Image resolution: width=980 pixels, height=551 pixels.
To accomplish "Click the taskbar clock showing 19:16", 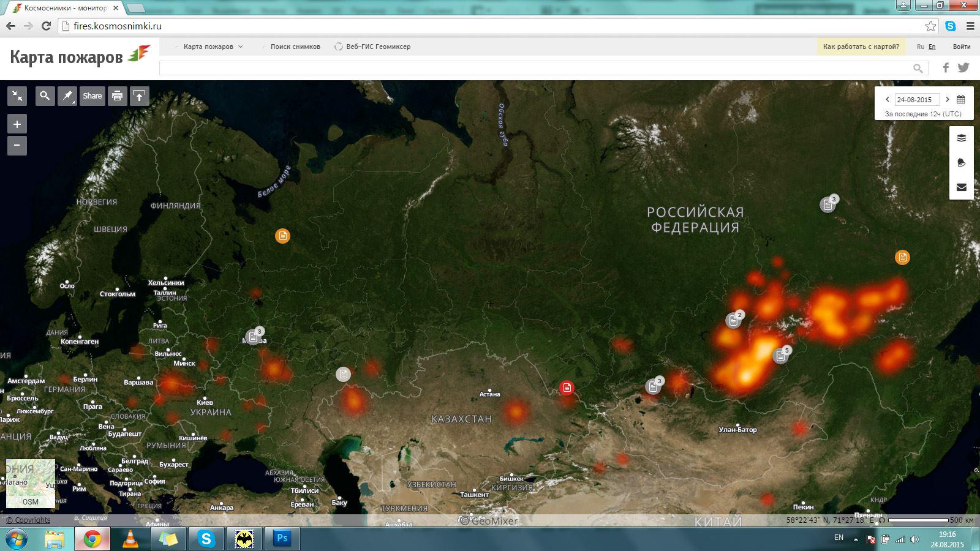I will 947,539.
